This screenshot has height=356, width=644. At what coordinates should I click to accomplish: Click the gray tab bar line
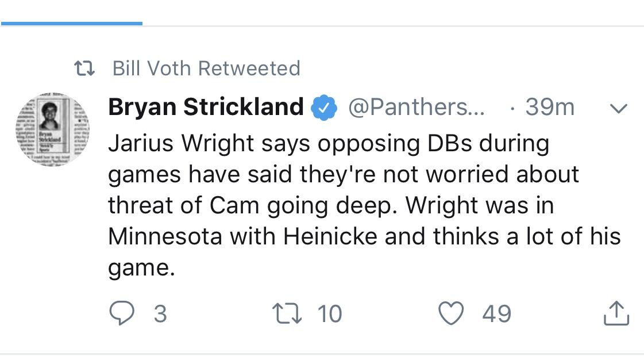click(x=393, y=26)
